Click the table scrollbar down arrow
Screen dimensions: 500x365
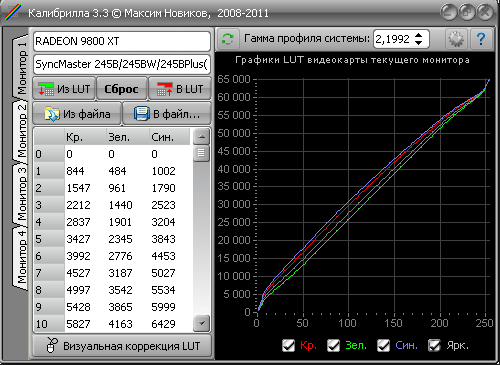201,323
